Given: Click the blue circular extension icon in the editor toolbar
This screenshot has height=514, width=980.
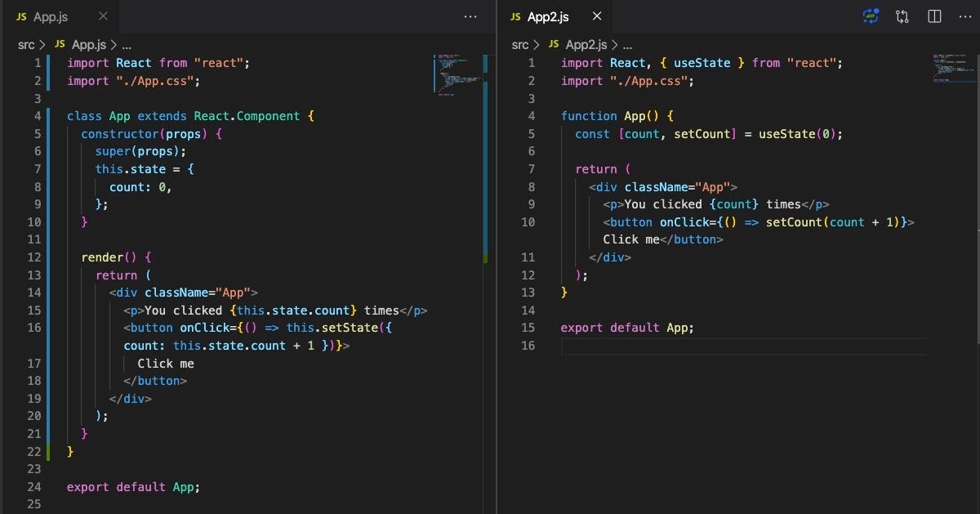Looking at the screenshot, I should point(871,16).
